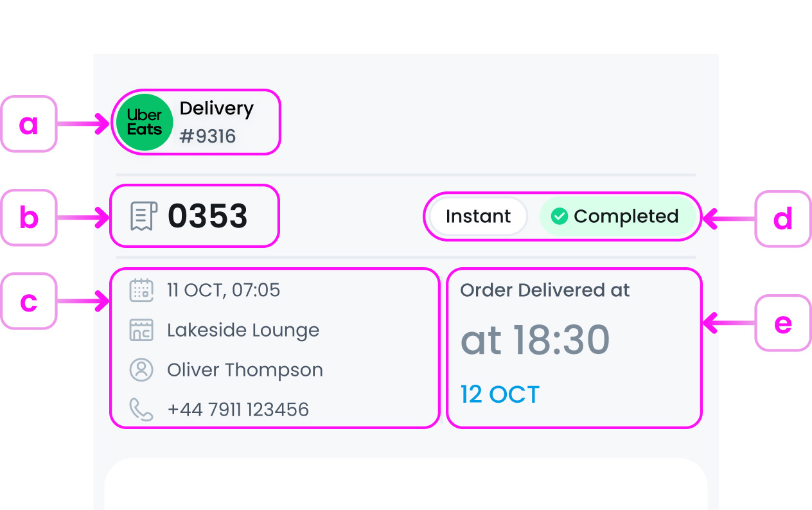
Task: Expand the Delivery #9316 header
Action: point(197,121)
